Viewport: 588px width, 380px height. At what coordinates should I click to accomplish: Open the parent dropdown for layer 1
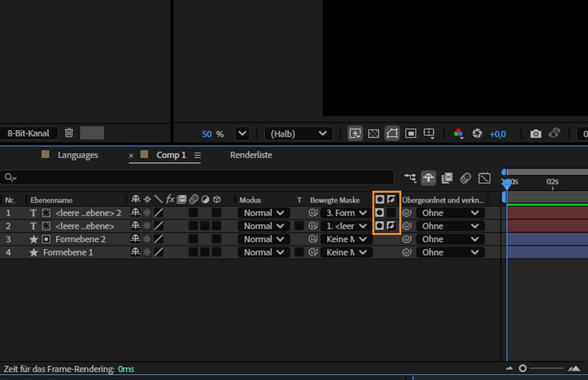450,213
